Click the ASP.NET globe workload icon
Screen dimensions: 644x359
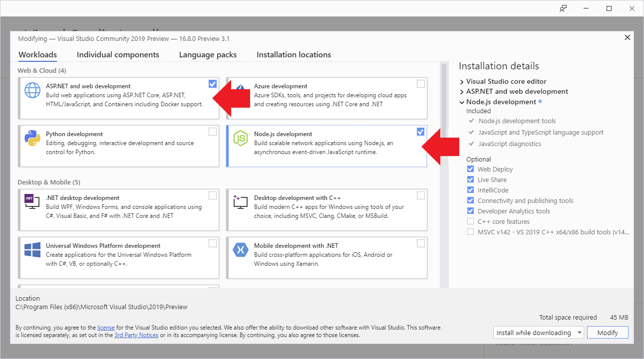(32, 90)
